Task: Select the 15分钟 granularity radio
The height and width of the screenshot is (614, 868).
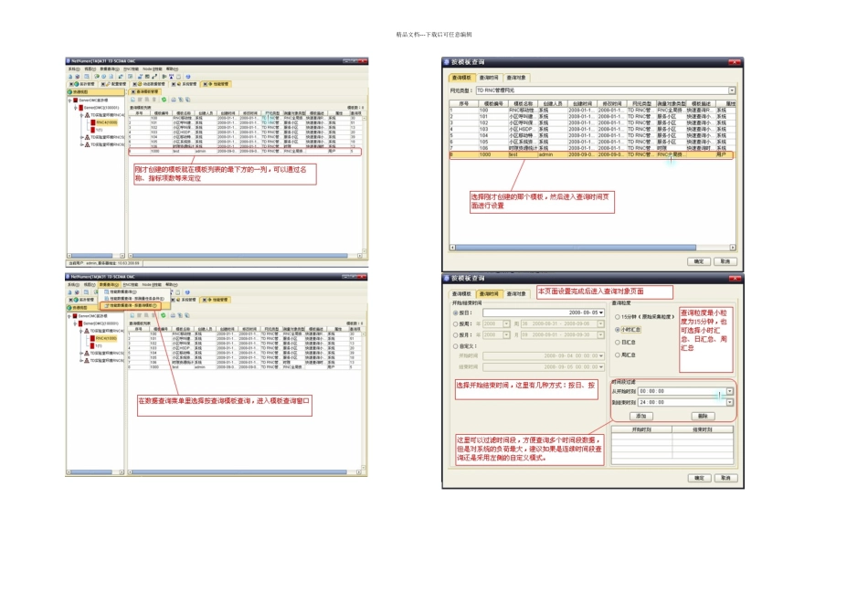Action: pos(618,317)
